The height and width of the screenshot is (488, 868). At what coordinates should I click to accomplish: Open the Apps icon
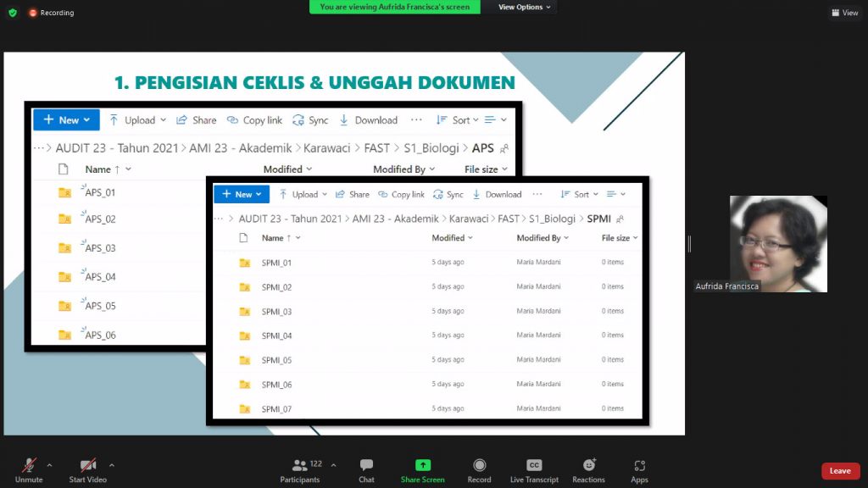[639, 465]
